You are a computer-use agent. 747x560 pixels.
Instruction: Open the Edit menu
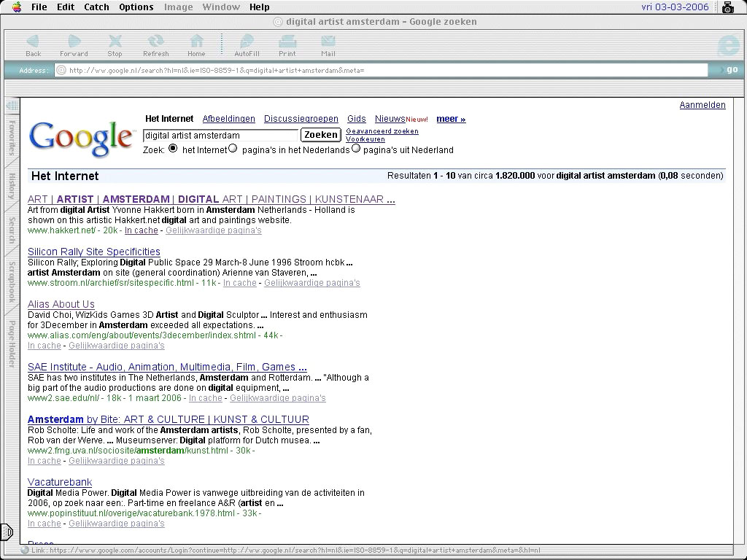[x=66, y=7]
